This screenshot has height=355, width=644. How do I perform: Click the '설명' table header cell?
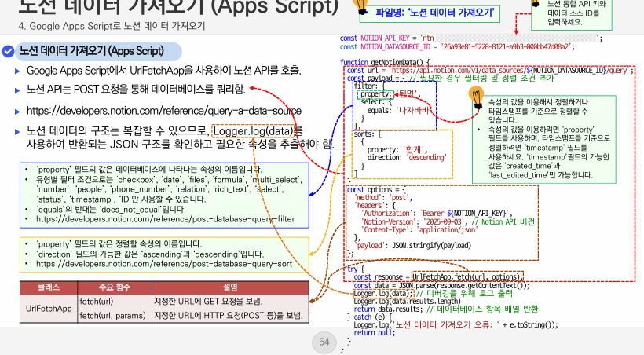(x=230, y=287)
